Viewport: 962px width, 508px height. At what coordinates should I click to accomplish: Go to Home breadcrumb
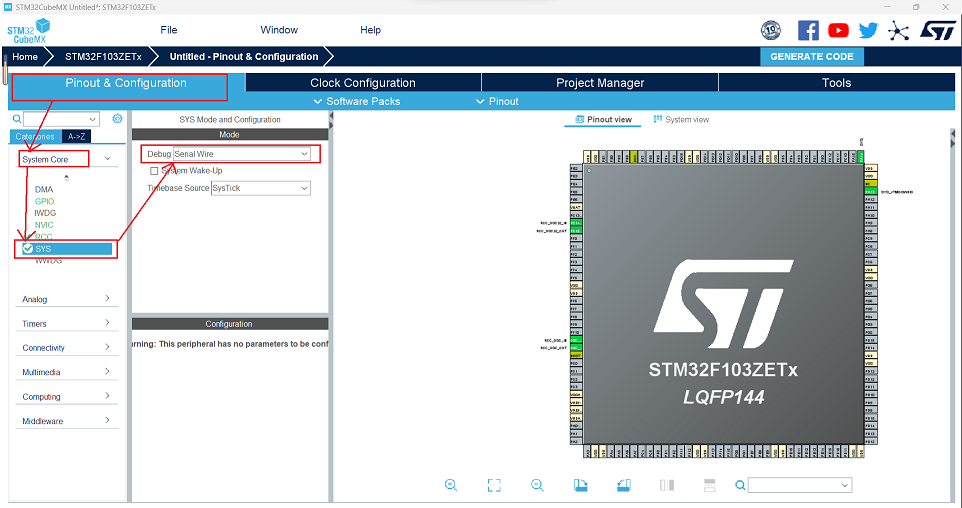pos(25,56)
